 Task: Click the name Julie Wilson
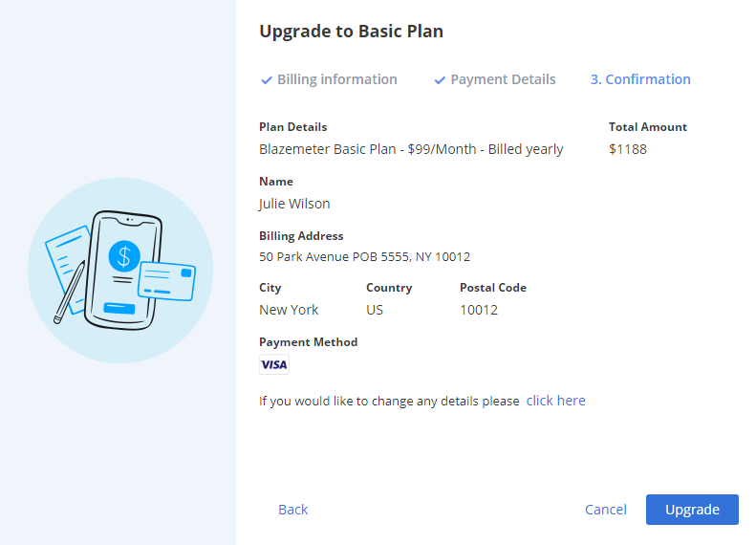click(294, 204)
